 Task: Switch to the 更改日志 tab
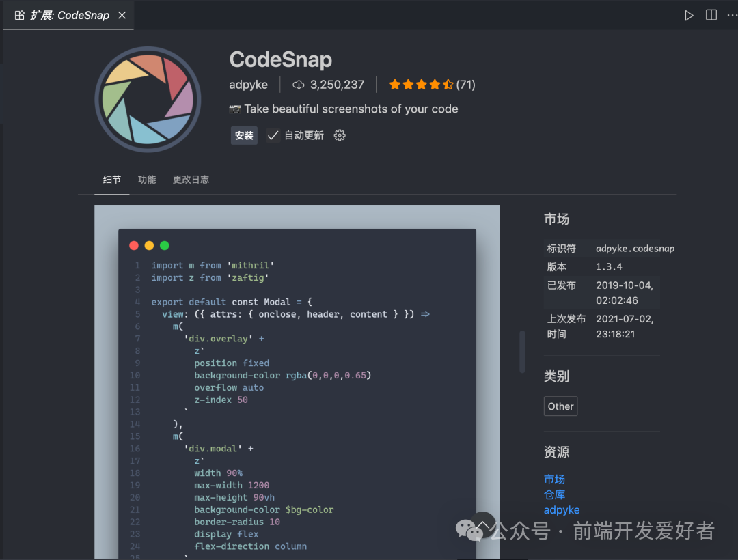[191, 180]
